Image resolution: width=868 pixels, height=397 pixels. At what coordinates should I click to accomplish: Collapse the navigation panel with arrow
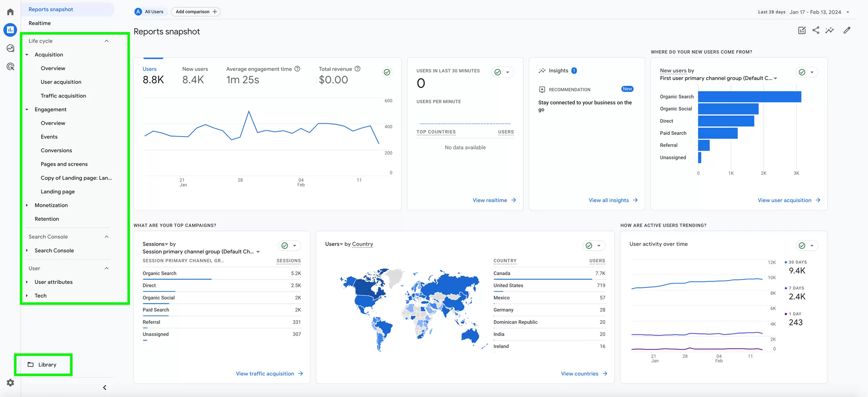(x=105, y=387)
